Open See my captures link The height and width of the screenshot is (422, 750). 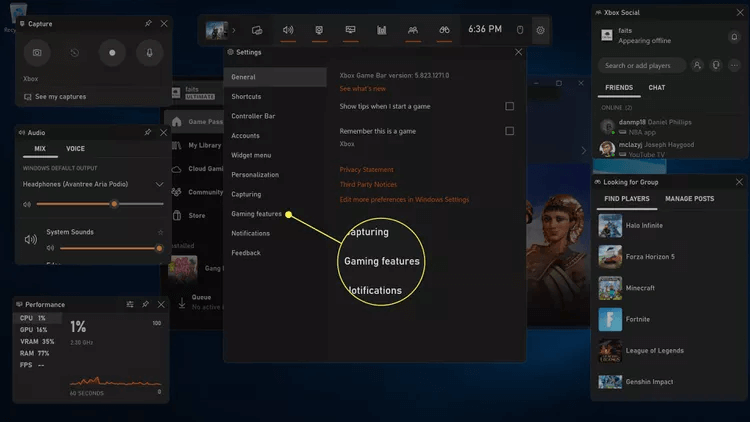pyautogui.click(x=55, y=97)
